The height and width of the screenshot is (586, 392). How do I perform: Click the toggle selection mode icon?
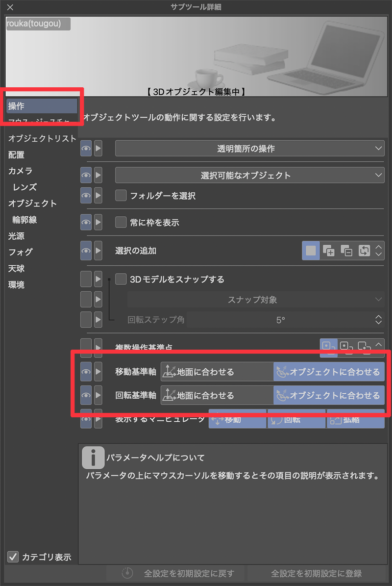click(x=364, y=251)
